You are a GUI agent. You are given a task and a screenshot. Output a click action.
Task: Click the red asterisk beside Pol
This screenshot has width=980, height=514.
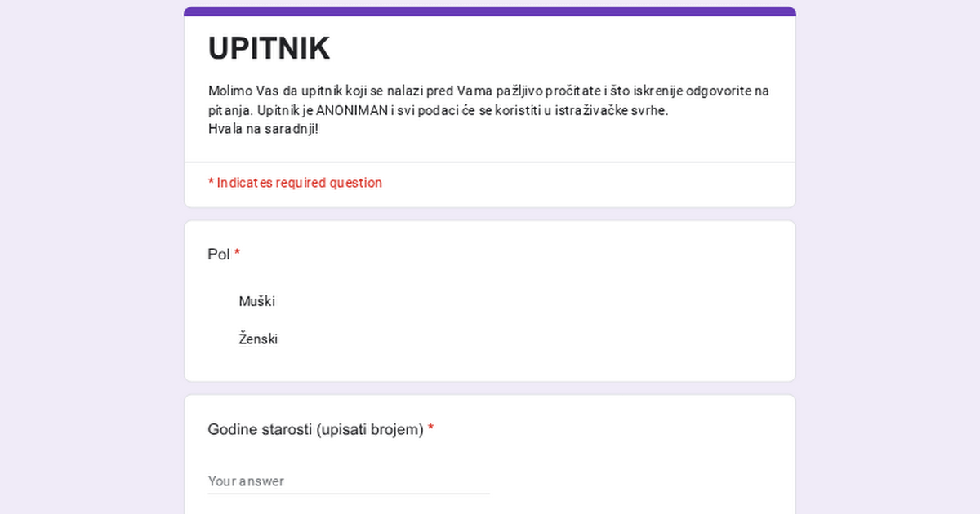238,254
